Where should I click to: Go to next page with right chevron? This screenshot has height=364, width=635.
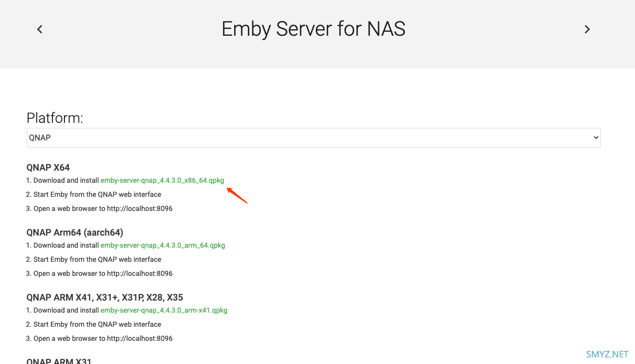587,29
